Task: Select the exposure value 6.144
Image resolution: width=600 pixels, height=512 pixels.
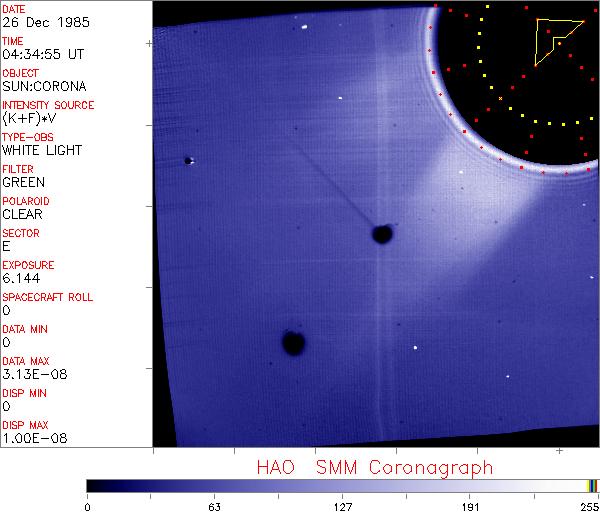Action: 21,278
